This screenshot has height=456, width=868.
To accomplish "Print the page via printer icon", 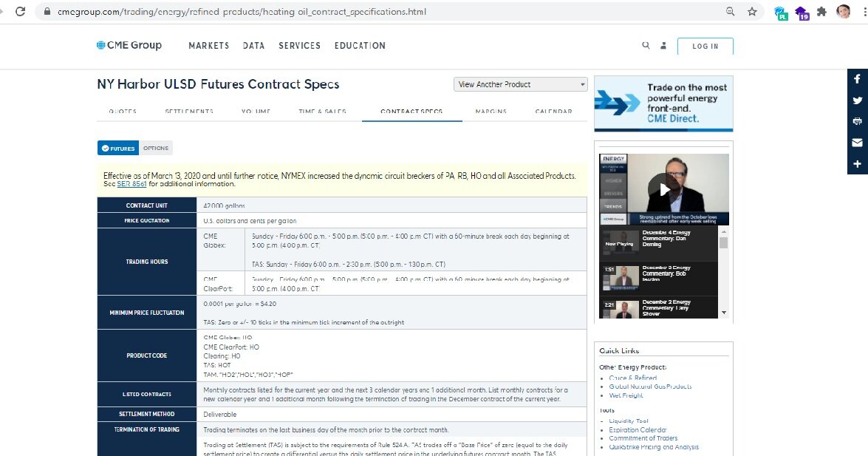I will (857, 121).
